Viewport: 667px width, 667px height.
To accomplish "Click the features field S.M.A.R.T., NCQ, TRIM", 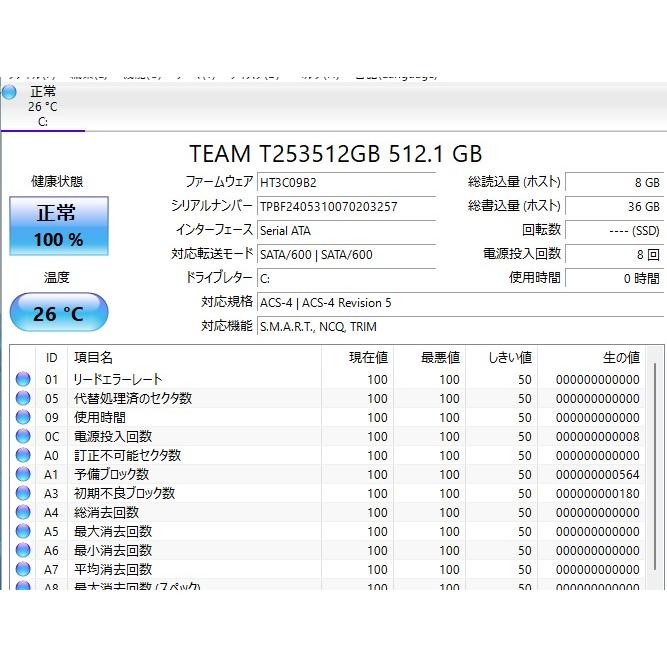I will point(461,326).
